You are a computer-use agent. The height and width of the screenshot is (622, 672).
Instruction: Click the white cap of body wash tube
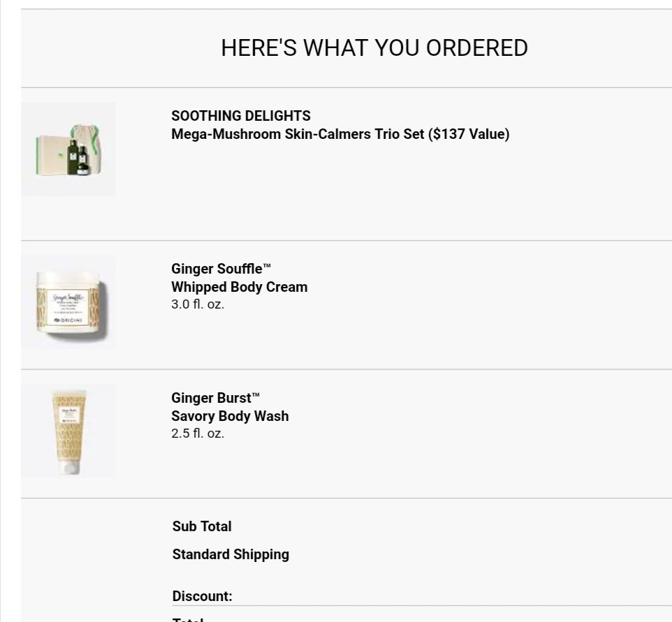click(69, 467)
